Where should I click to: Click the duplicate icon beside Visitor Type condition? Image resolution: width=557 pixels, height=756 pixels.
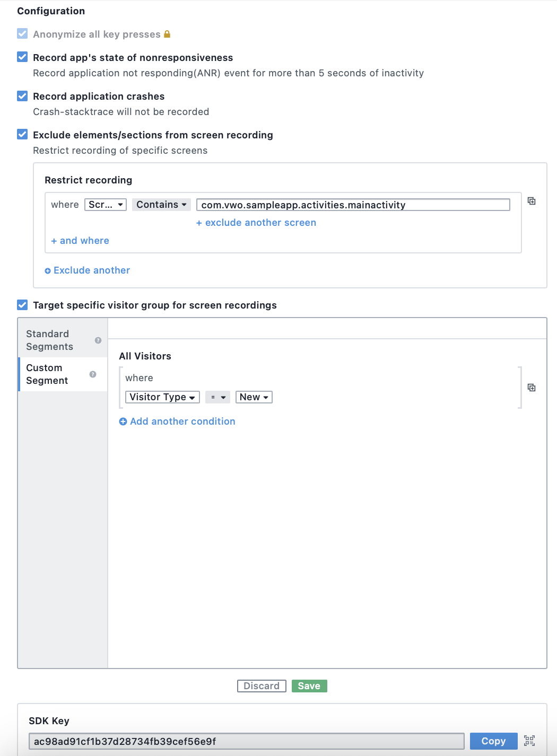pyautogui.click(x=532, y=388)
